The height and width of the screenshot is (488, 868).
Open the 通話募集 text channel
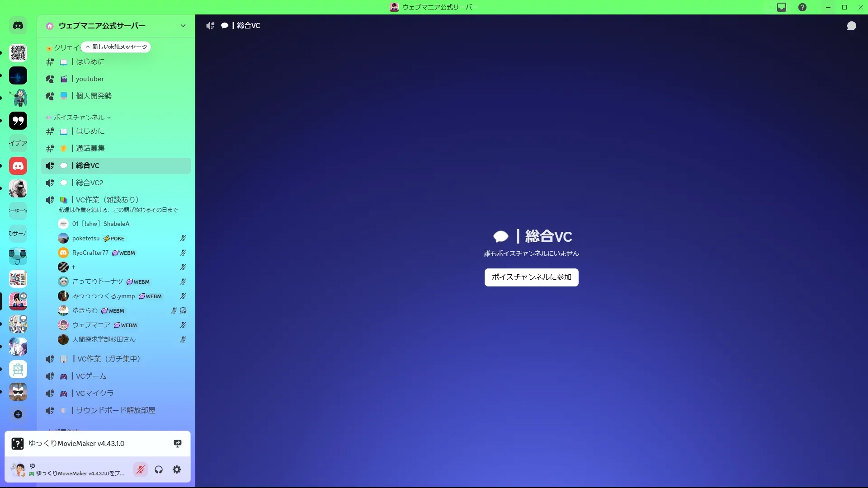pos(90,148)
